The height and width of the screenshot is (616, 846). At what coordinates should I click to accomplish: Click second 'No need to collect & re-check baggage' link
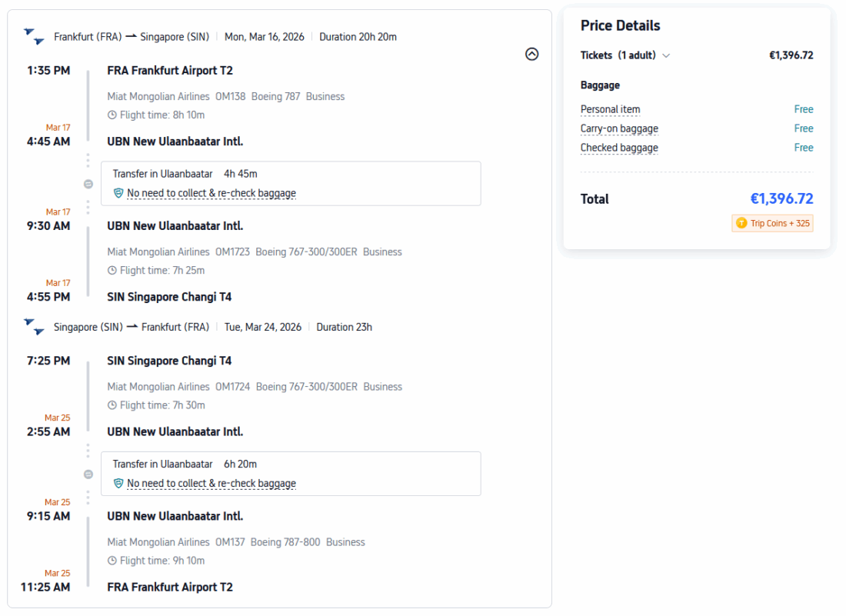[211, 483]
